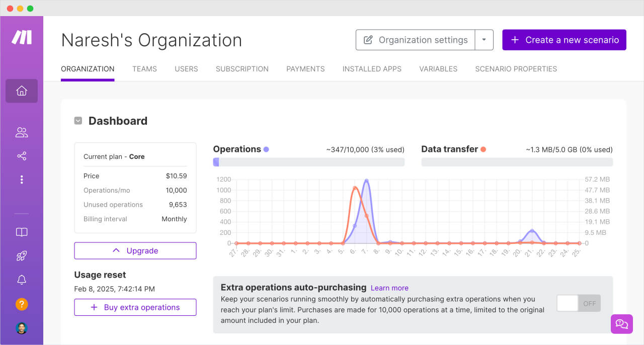Follow the Learn more link
This screenshot has height=345, width=644.
click(x=389, y=288)
